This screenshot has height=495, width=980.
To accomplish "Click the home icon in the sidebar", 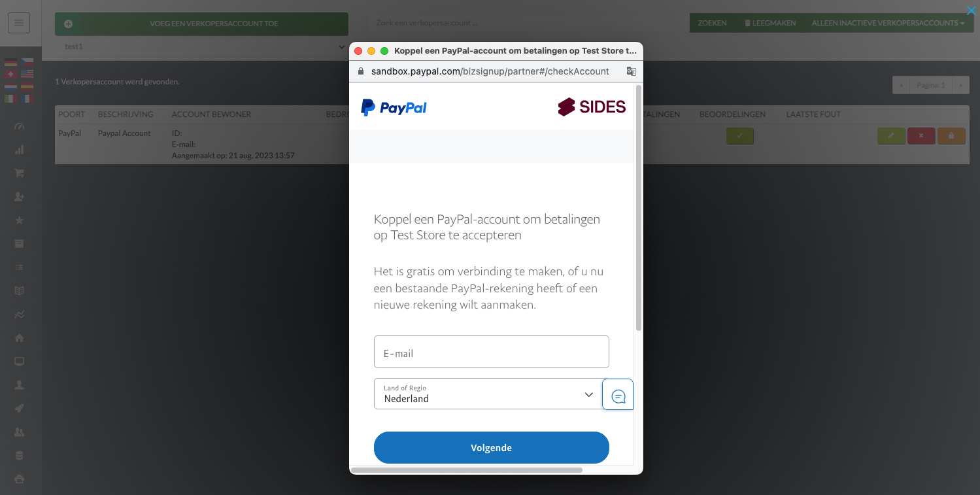I will (x=19, y=338).
